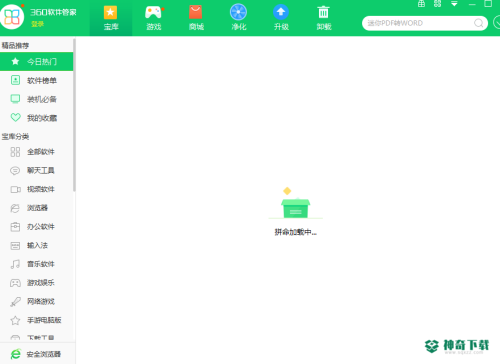
Task: Click the 登录 login link
Action: [x=37, y=24]
